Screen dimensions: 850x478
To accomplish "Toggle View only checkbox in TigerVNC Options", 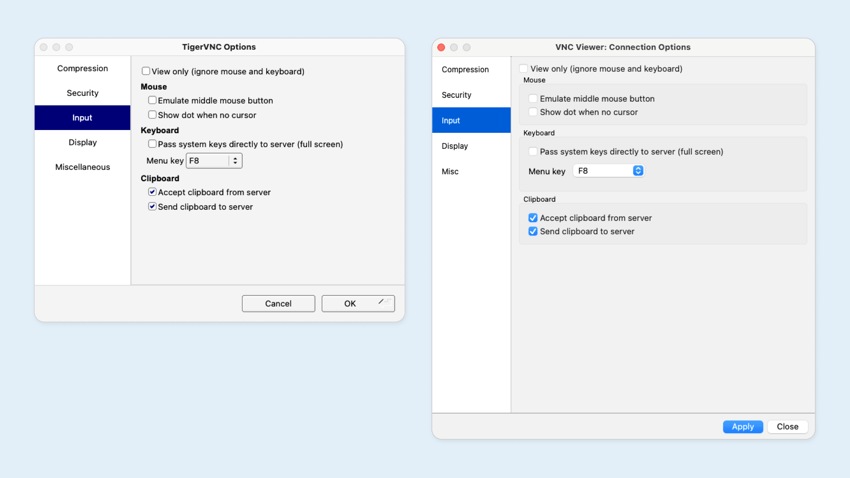I will point(146,71).
